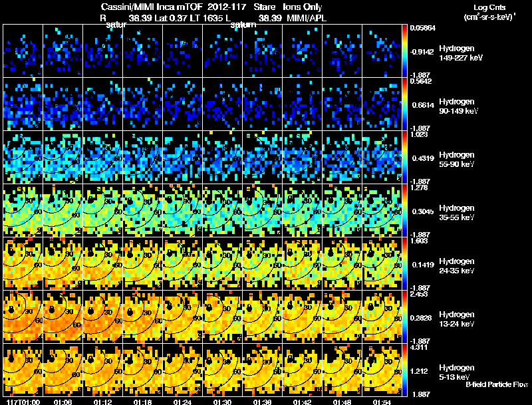Open the 13-24 keV image panel at 01:06
Screen dimensions: 532x405
pyautogui.click(x=63, y=317)
